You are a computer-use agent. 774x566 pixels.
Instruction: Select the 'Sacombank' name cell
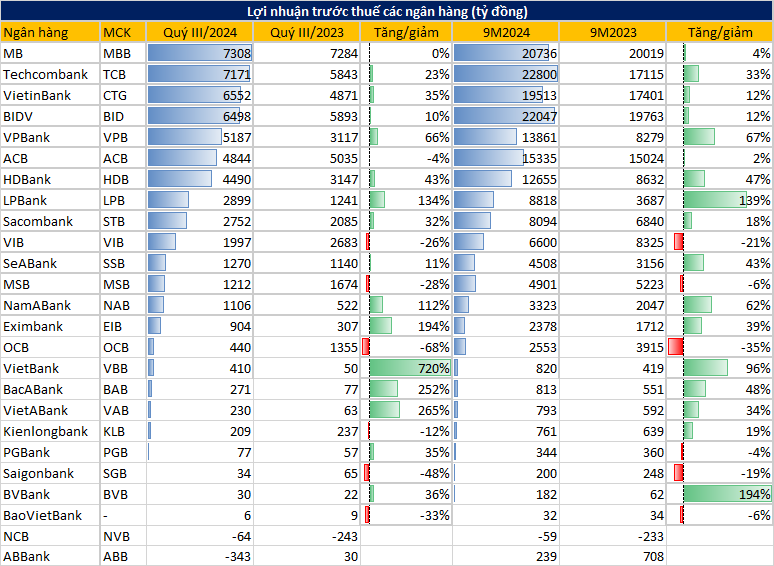pyautogui.click(x=50, y=221)
